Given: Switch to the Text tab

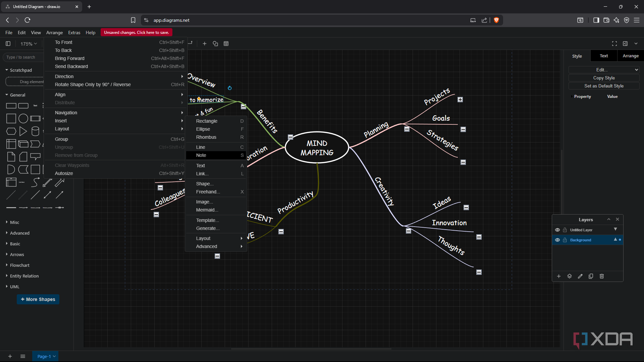Looking at the screenshot, I should click(604, 56).
